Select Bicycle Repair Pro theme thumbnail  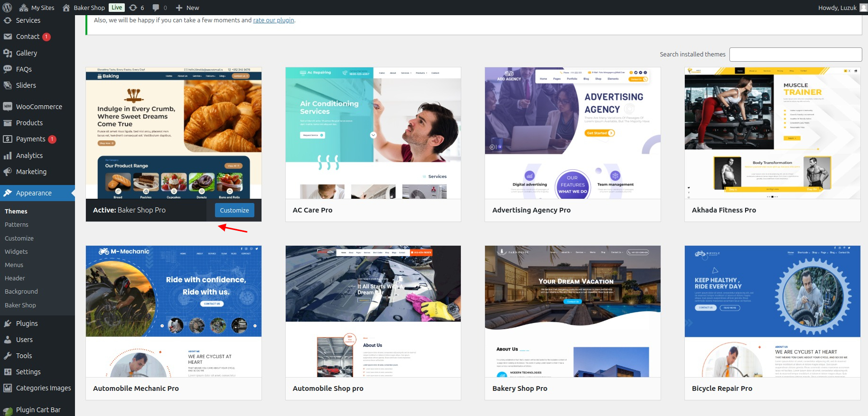[772, 312]
